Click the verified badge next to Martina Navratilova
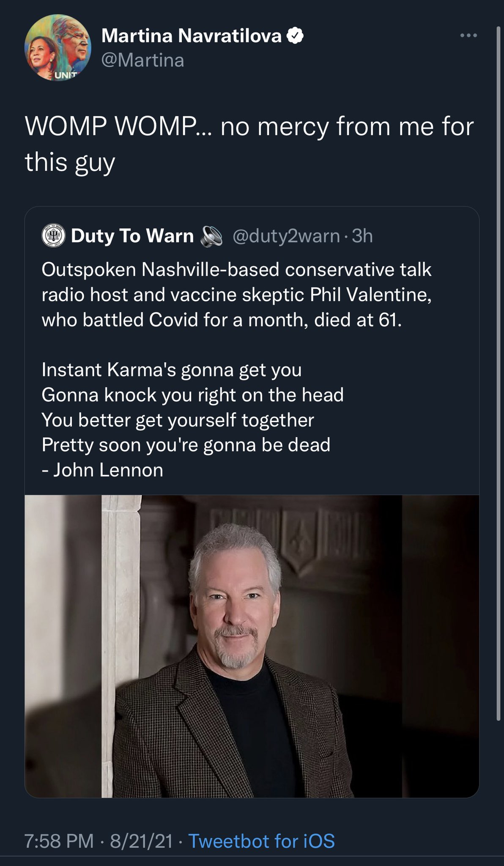Screen dimensions: 504x866 (x=296, y=36)
